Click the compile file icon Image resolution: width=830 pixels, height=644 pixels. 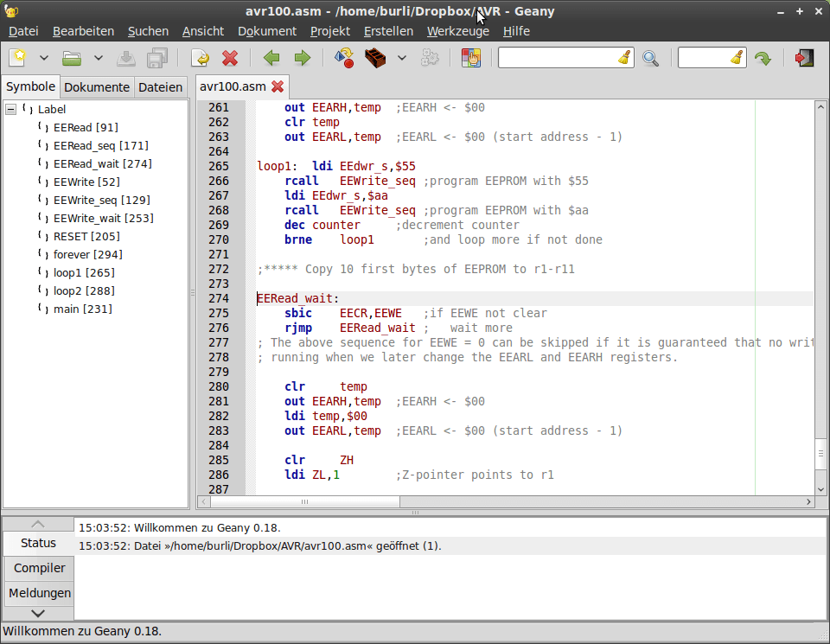click(343, 58)
